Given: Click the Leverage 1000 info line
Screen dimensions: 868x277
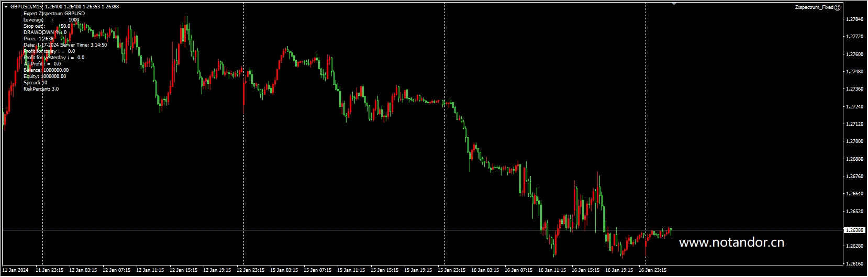Looking at the screenshot, I should 51,20.
